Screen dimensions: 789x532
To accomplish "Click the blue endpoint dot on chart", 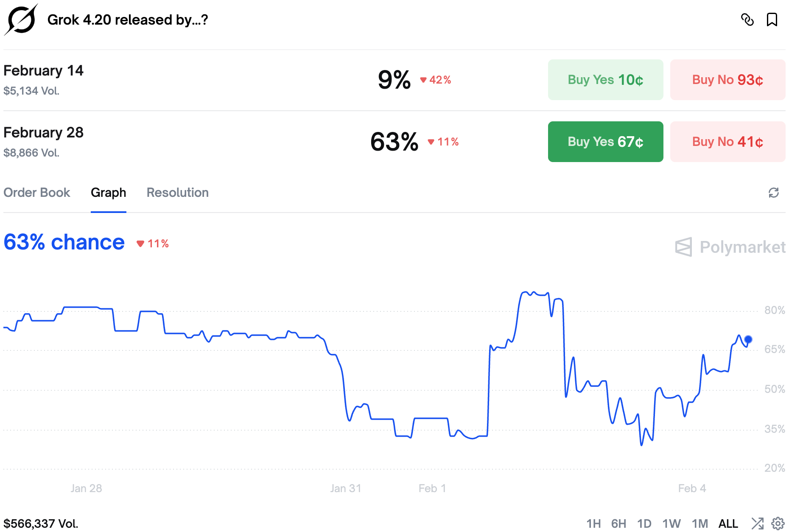I will 748,339.
